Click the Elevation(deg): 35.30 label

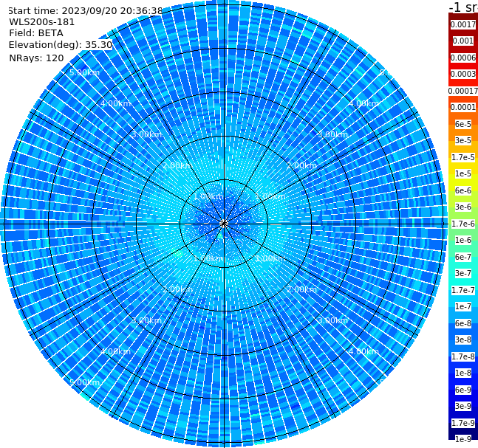click(61, 45)
